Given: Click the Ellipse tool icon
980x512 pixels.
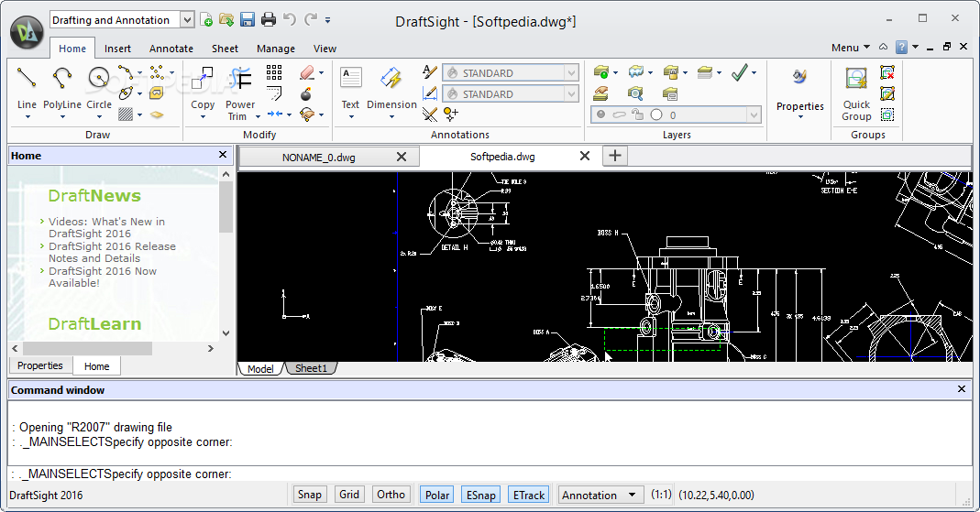Looking at the screenshot, I should point(126,93).
